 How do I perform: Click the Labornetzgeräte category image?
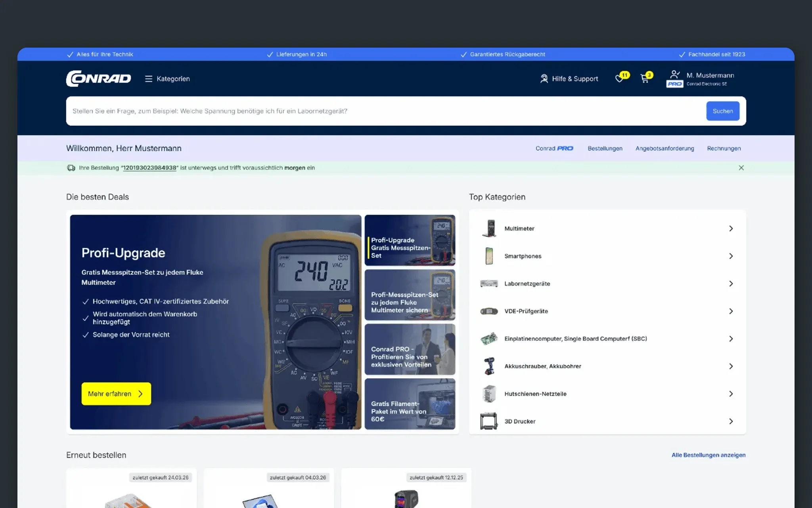point(489,283)
